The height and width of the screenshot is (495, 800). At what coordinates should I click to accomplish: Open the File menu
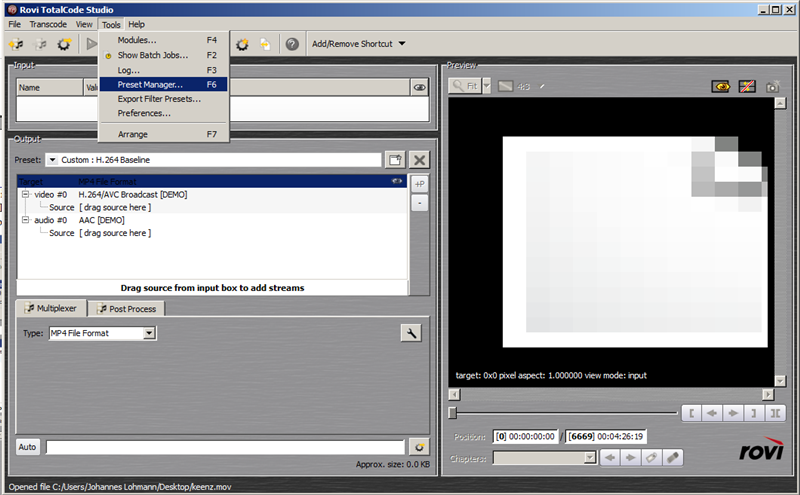[14, 24]
